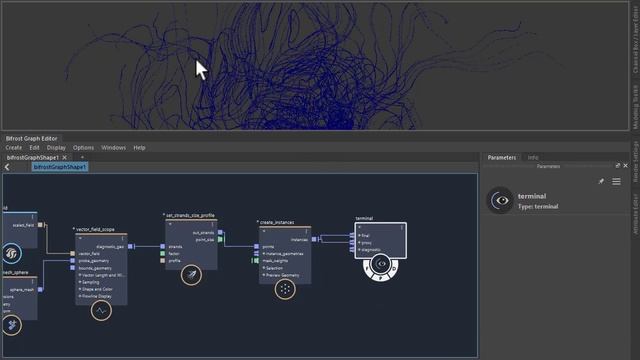Expand the proxy port on the terminal node

tap(359, 242)
